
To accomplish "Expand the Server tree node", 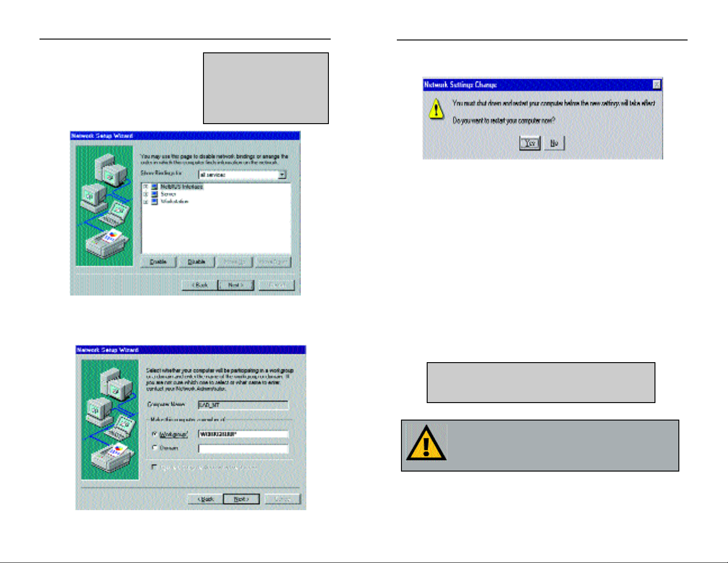I will tap(146, 194).
